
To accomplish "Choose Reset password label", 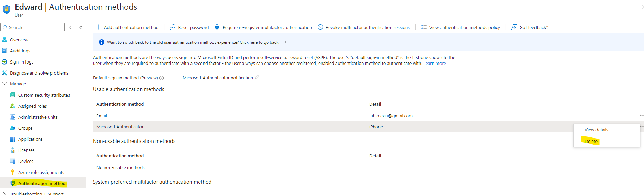I will tap(194, 27).
